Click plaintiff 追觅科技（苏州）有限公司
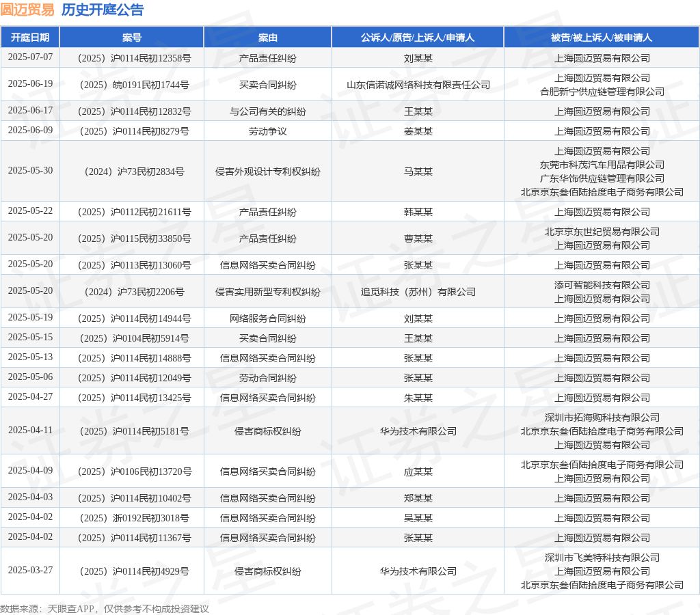Viewport: 700px width, 615px height. (418, 292)
